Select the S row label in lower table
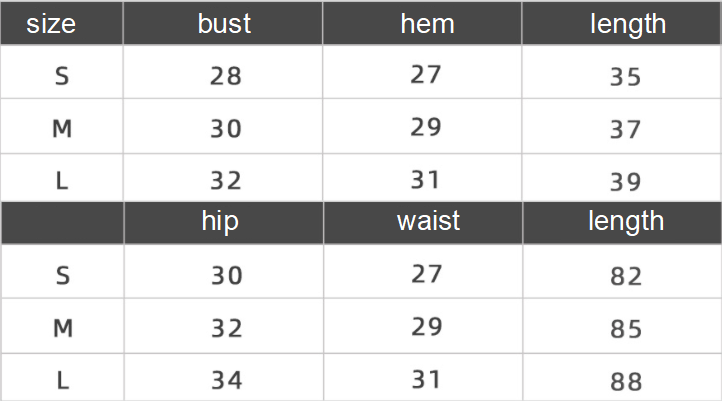This screenshot has height=401, width=722. tap(63, 276)
